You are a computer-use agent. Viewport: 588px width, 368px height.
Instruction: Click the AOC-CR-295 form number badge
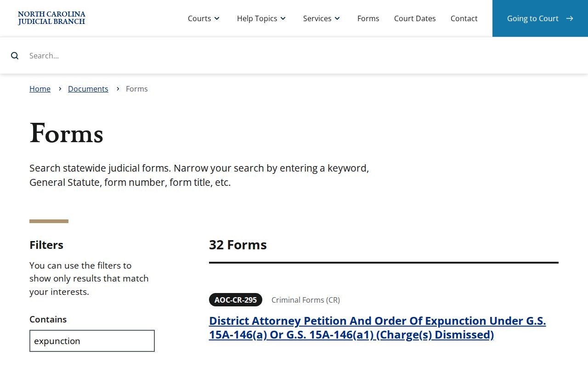coord(236,300)
